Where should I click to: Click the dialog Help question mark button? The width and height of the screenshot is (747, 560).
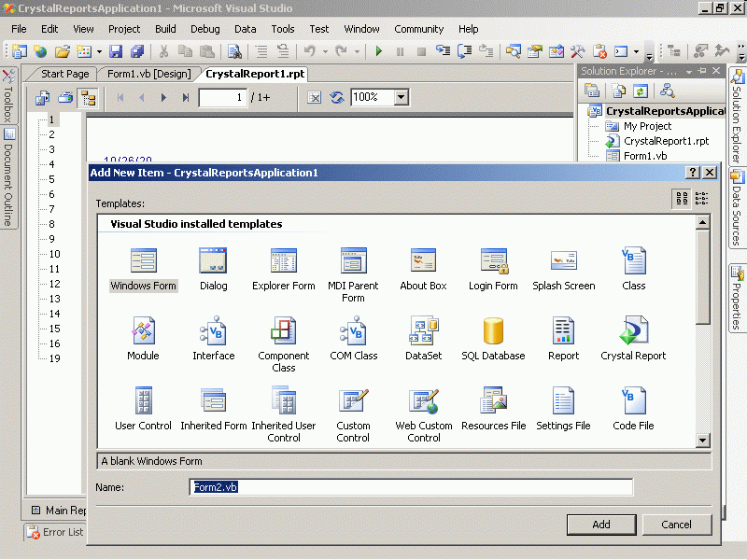[x=693, y=173]
